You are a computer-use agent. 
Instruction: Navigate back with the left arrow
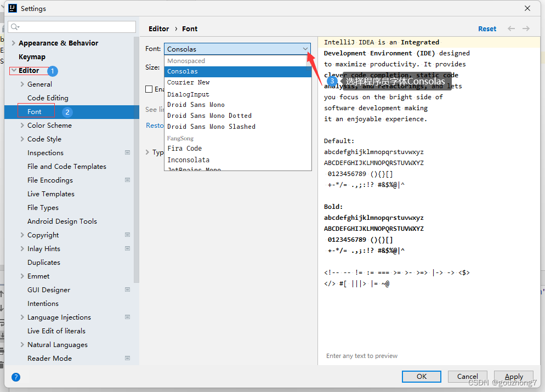click(x=511, y=29)
